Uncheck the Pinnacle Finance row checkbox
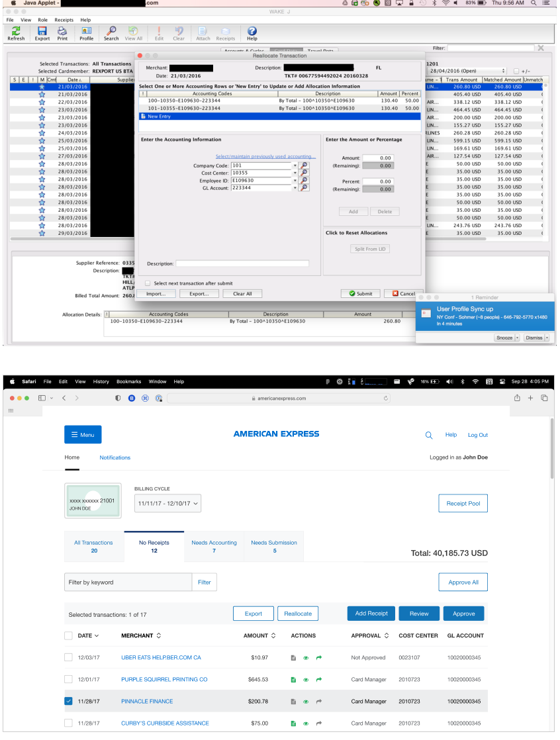560x740 pixels. 68,702
